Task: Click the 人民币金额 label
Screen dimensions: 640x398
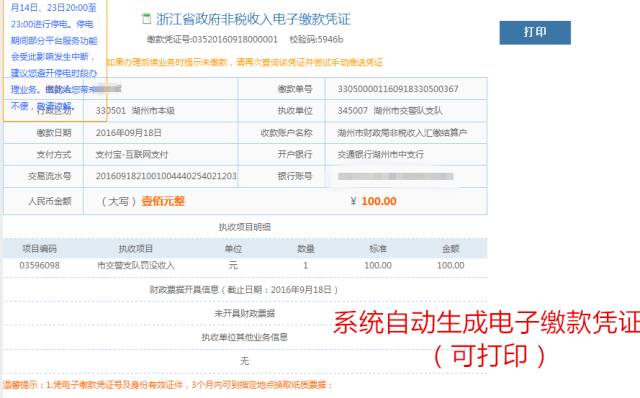Action: click(x=50, y=201)
